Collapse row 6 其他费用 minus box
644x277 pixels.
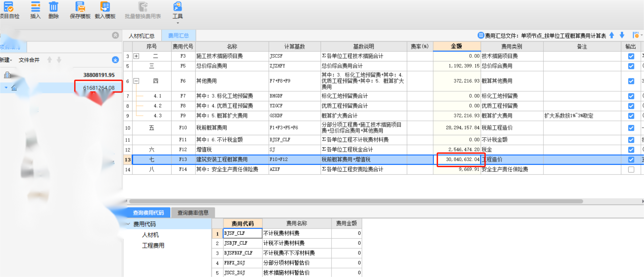tap(136, 81)
